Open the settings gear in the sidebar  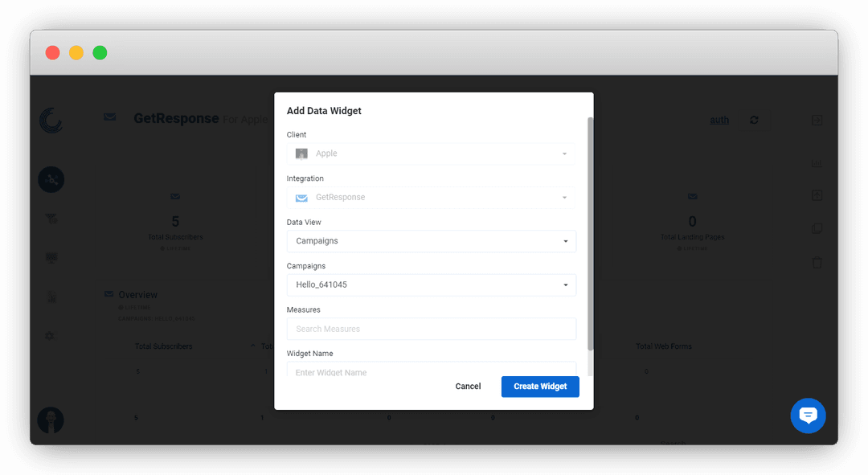point(50,335)
